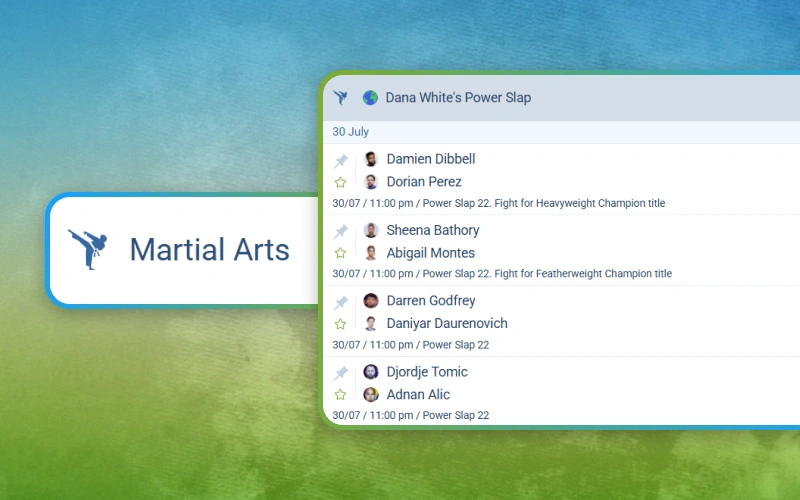
Task: Click Damien Dibbell's avatar
Action: coord(371,159)
